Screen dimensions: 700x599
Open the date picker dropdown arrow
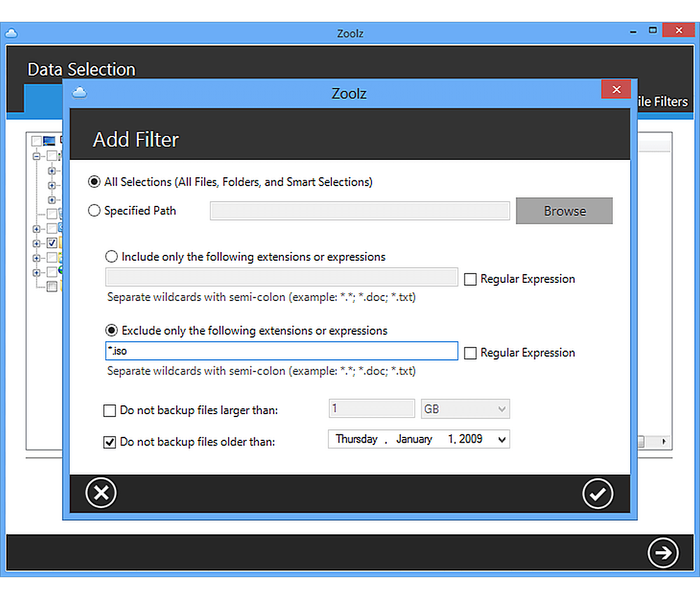coord(502,440)
